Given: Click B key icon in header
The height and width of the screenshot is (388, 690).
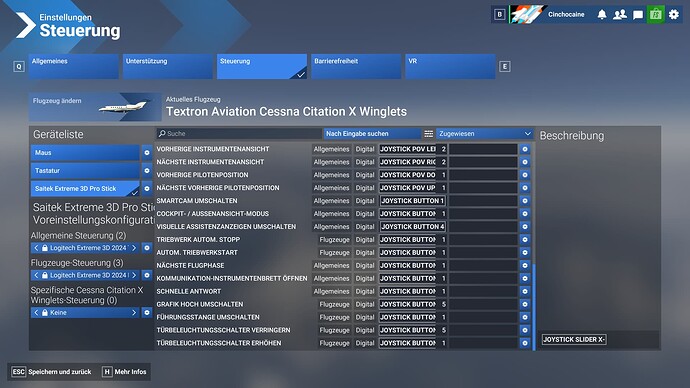Looking at the screenshot, I should pos(499,15).
